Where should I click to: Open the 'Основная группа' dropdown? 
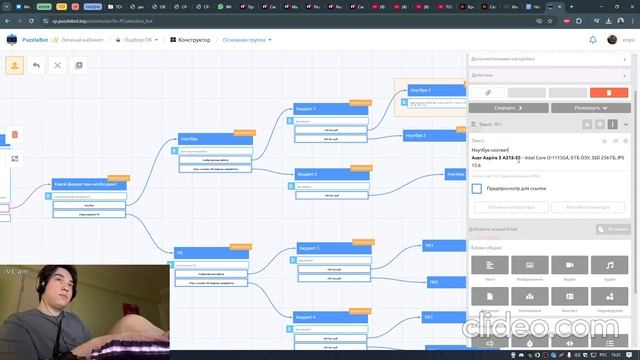[x=247, y=40]
